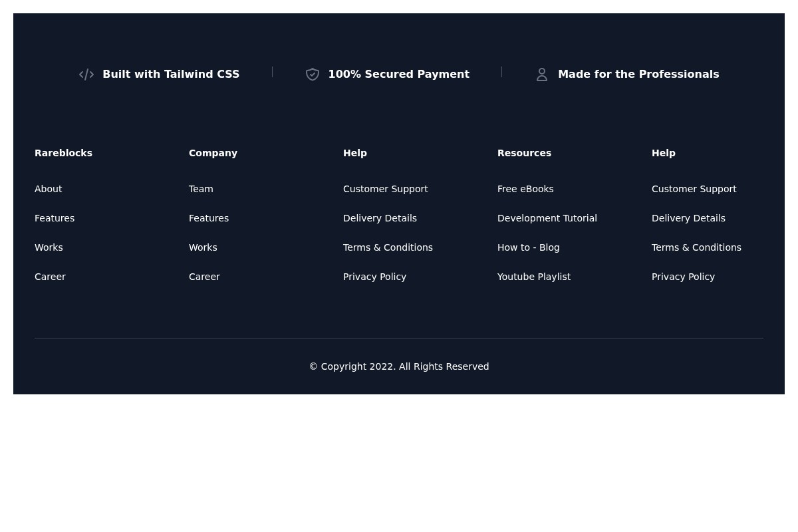Open Career under Rareblocks
The width and height of the screenshot is (798, 532).
tap(50, 277)
